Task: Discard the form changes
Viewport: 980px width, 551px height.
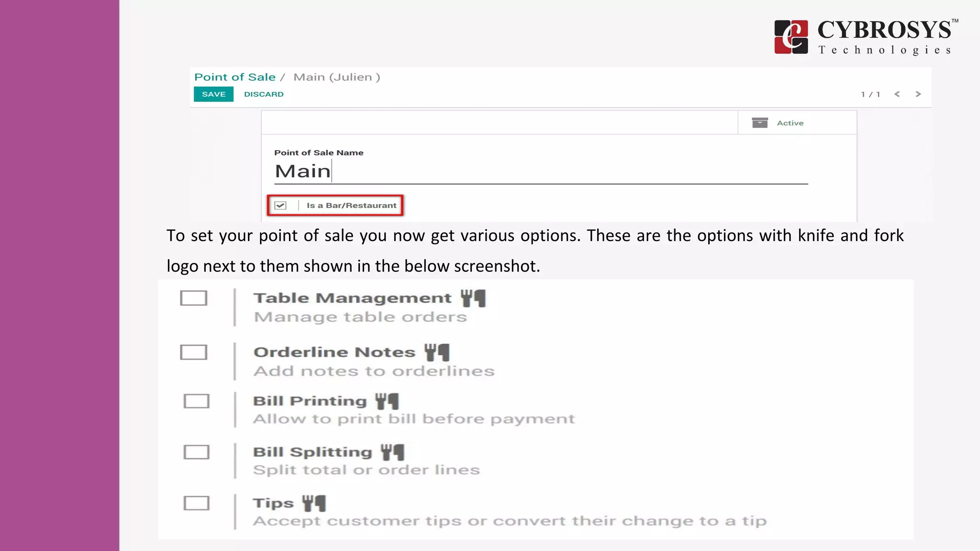Action: (x=264, y=94)
